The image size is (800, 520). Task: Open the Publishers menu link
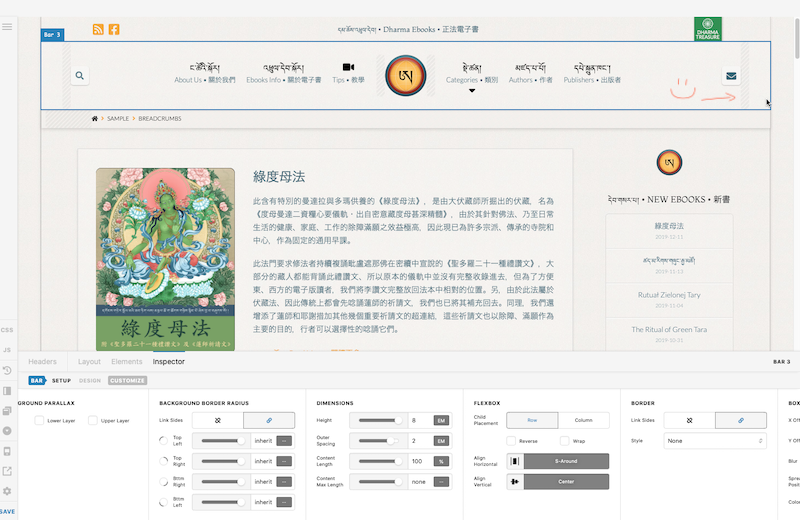[592, 75]
